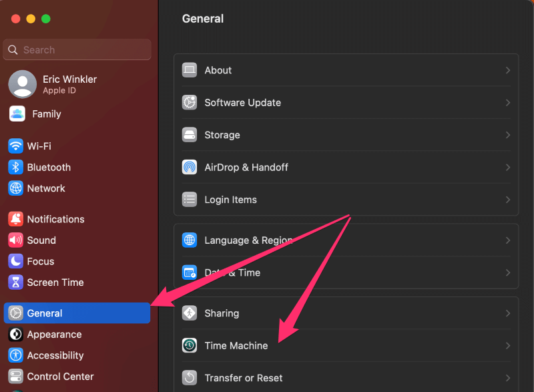Click the About label text

218,70
